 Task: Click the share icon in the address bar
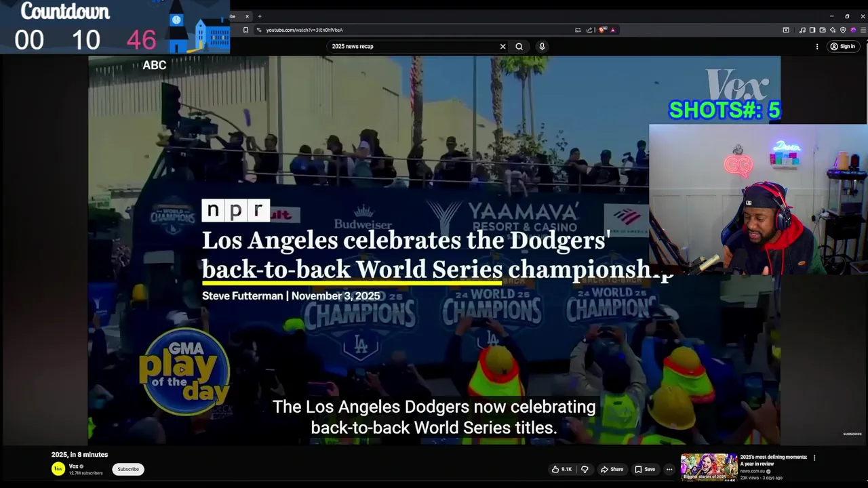(x=589, y=30)
